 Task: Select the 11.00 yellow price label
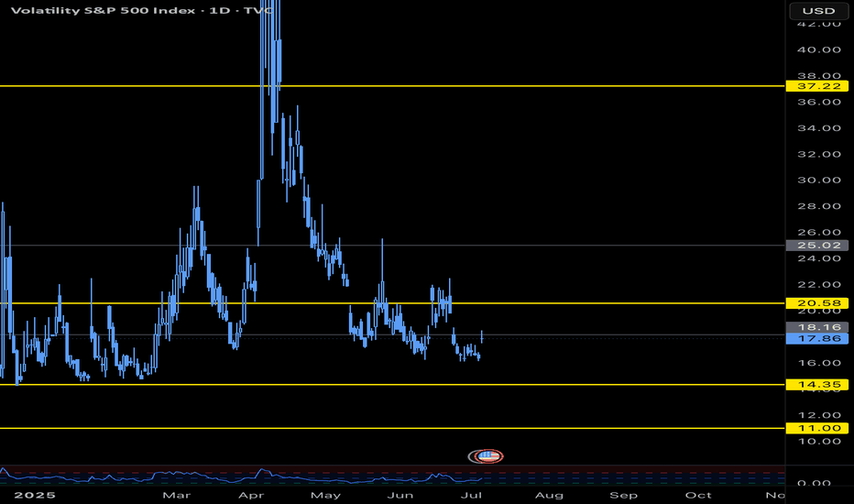pyautogui.click(x=817, y=428)
